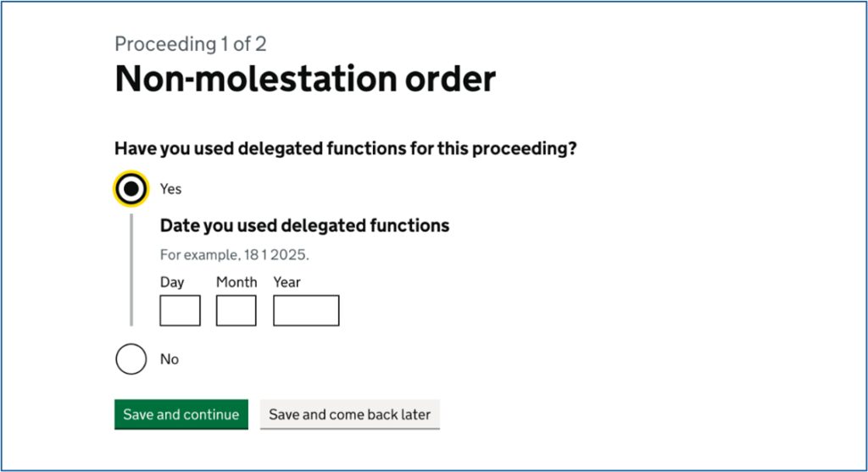Select the Yes radio button
Screen dimensions: 868x472
click(x=131, y=189)
